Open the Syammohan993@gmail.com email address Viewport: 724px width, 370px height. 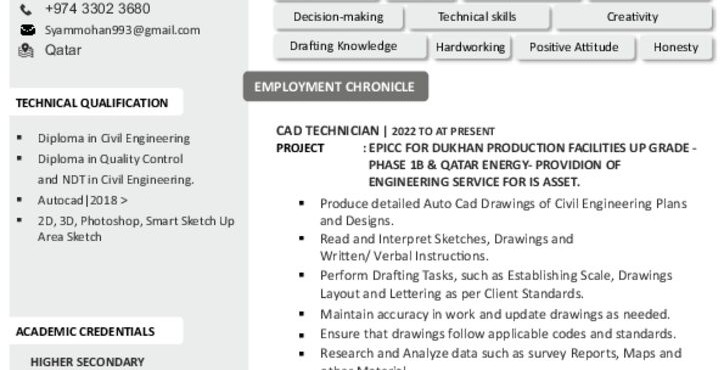click(122, 30)
